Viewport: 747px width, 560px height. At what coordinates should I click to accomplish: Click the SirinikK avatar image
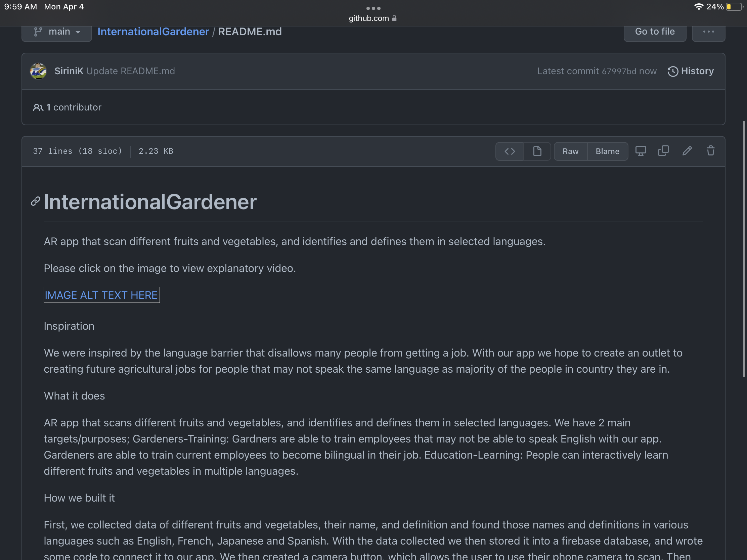38,71
